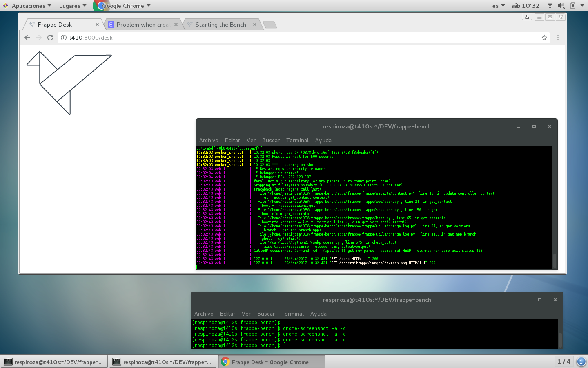Open Terminal menu in lower terminal
The image size is (588, 368).
[292, 314]
